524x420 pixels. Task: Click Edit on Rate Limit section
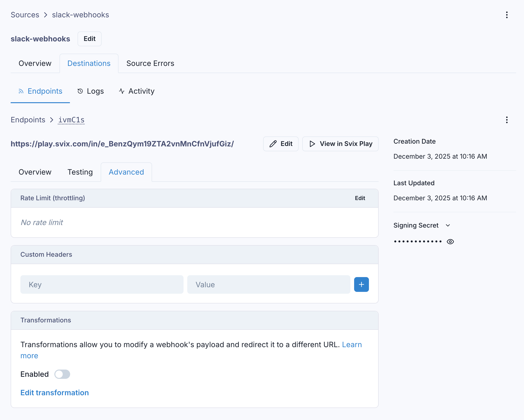point(360,198)
